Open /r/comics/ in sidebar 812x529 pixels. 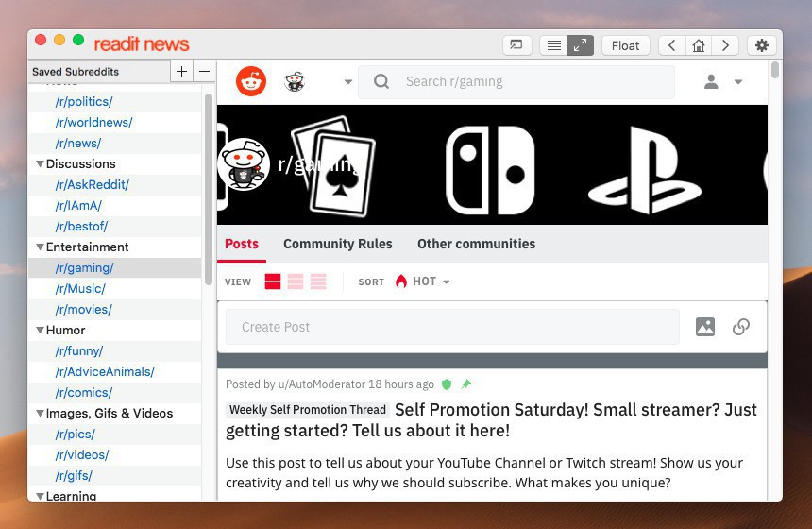[x=83, y=393]
